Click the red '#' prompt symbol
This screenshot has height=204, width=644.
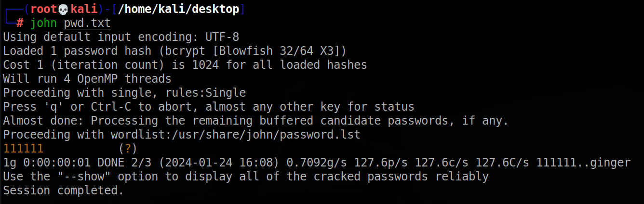(20, 23)
